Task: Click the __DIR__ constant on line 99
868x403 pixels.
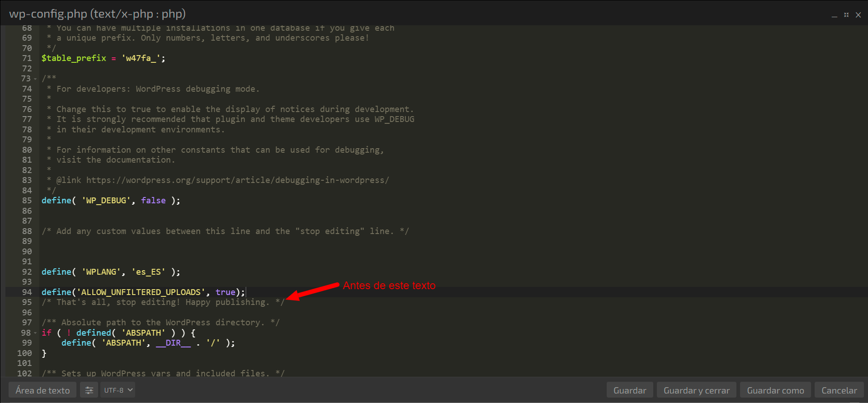Action: click(173, 343)
